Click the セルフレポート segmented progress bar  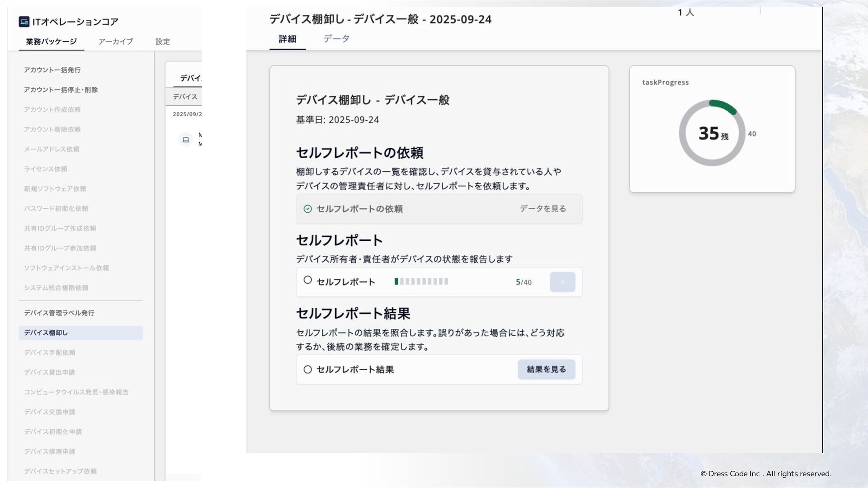click(421, 282)
